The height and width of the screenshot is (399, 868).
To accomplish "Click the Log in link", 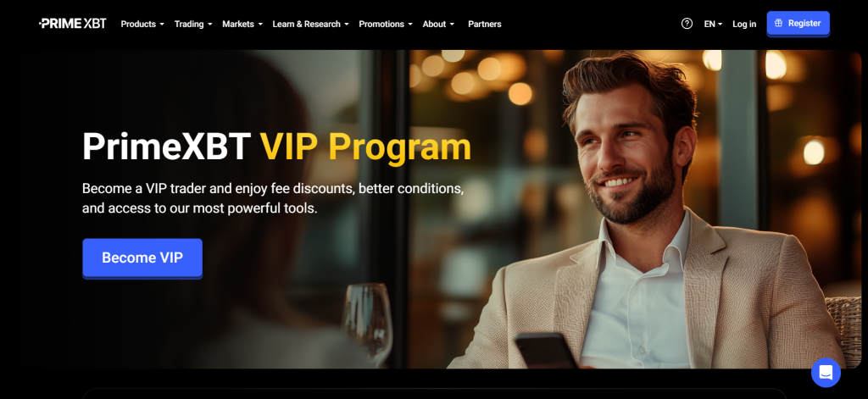I will [x=744, y=25].
